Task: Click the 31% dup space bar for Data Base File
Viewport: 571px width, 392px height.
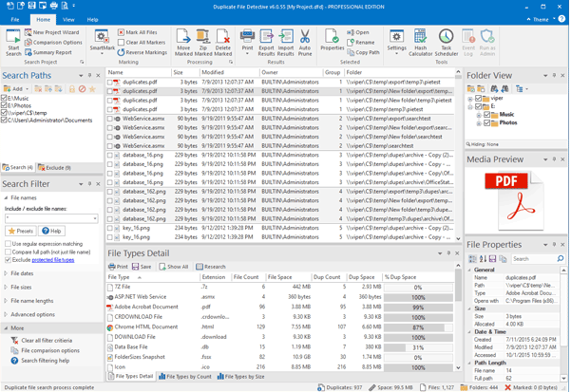Action: coord(418,347)
